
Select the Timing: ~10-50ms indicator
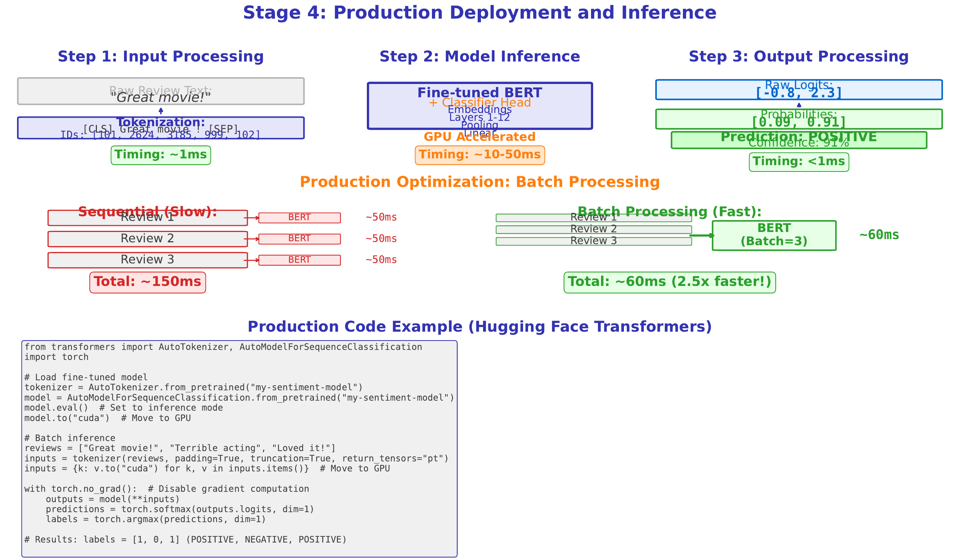pyautogui.click(x=479, y=154)
